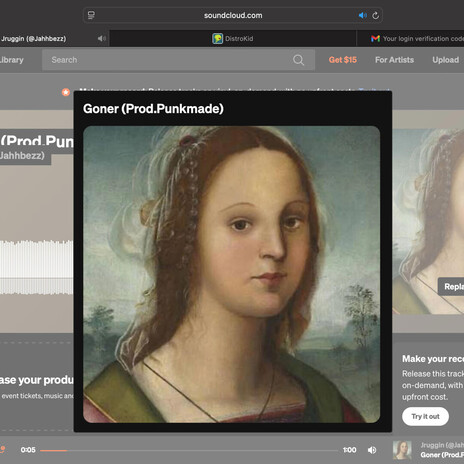Click the Goner (Prod.Punkmade) modal title
Screen dimensions: 464x464
tap(153, 109)
